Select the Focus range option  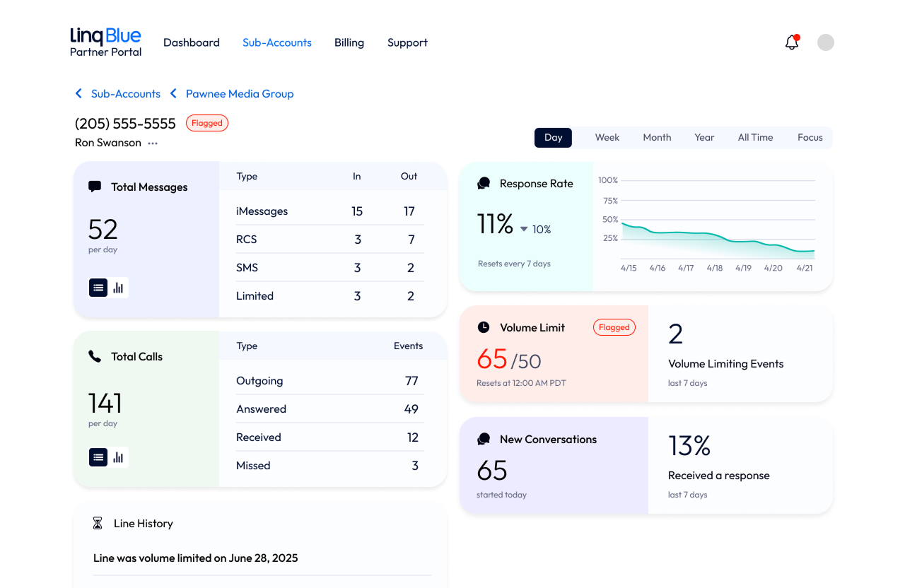coord(810,137)
